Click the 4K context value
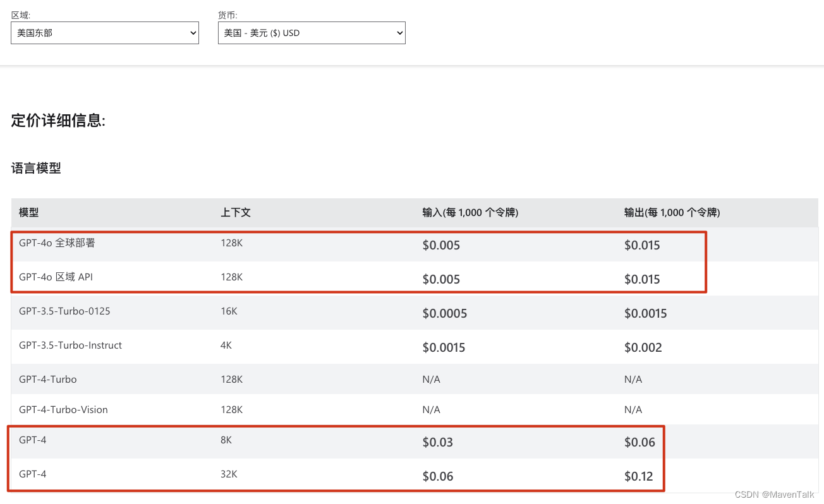Viewport: 824px width, 504px height. 226,345
